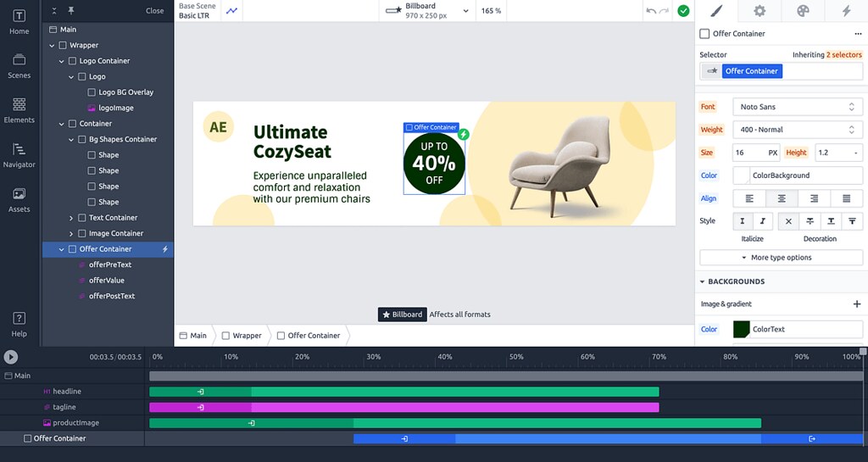The image size is (868, 462).
Task: Open the Scenes panel from sidebar
Action: [19, 66]
